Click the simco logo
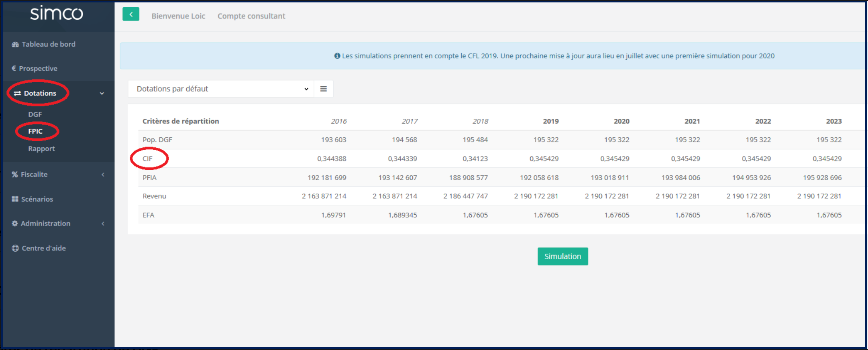Viewport: 868px width, 350px height. coord(57,14)
